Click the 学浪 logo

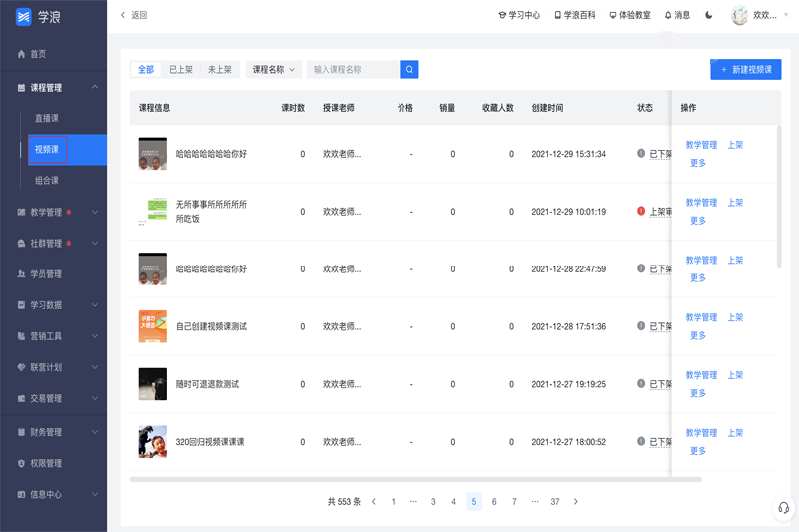coord(38,17)
